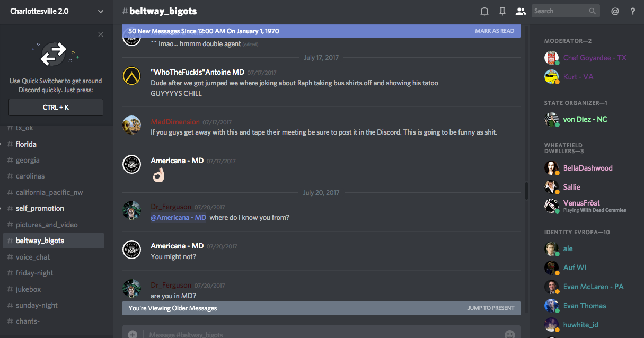Screen dimensions: 644x338
Task: Open recent mentions @ icon
Action: click(x=615, y=11)
